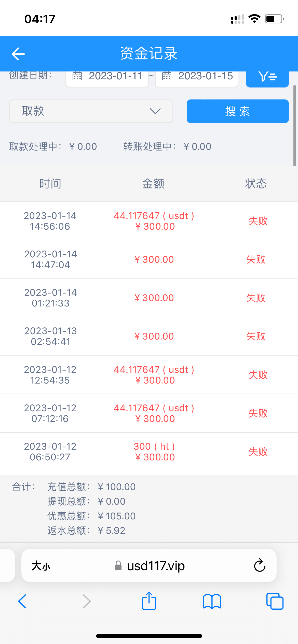298x644 pixels.
Task: Tap the end date calendar icon
Action: click(x=167, y=76)
